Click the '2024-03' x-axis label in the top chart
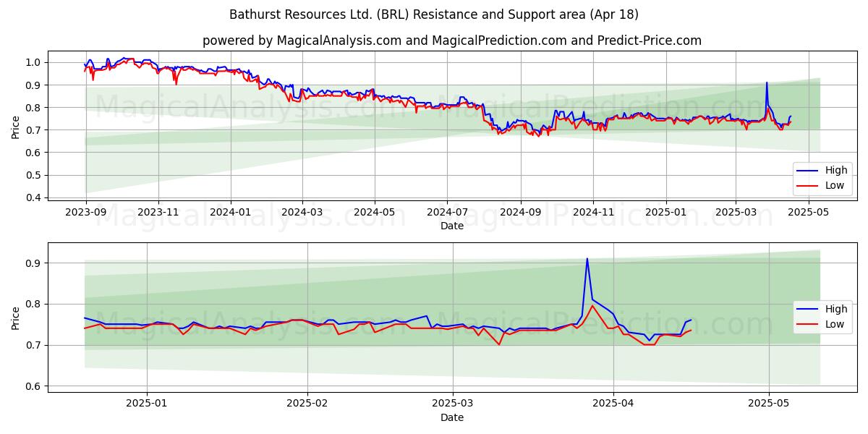This screenshot has width=868, height=434. point(302,213)
